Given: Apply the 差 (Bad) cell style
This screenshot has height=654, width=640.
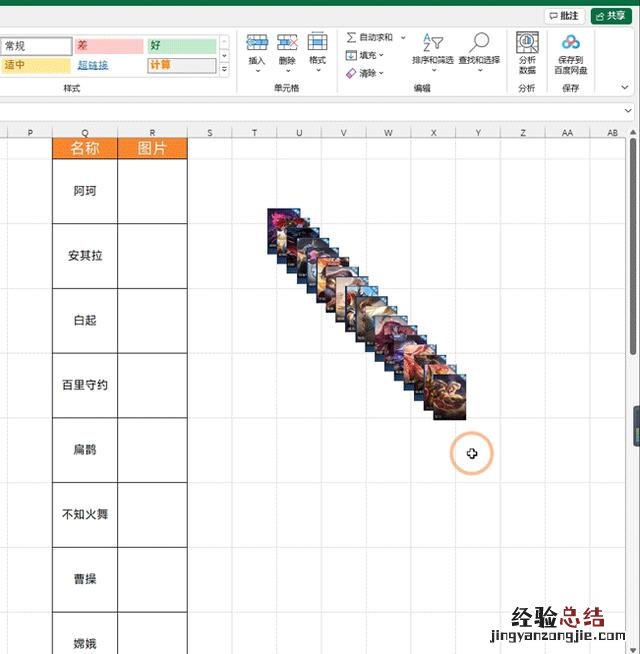Looking at the screenshot, I should 110,46.
